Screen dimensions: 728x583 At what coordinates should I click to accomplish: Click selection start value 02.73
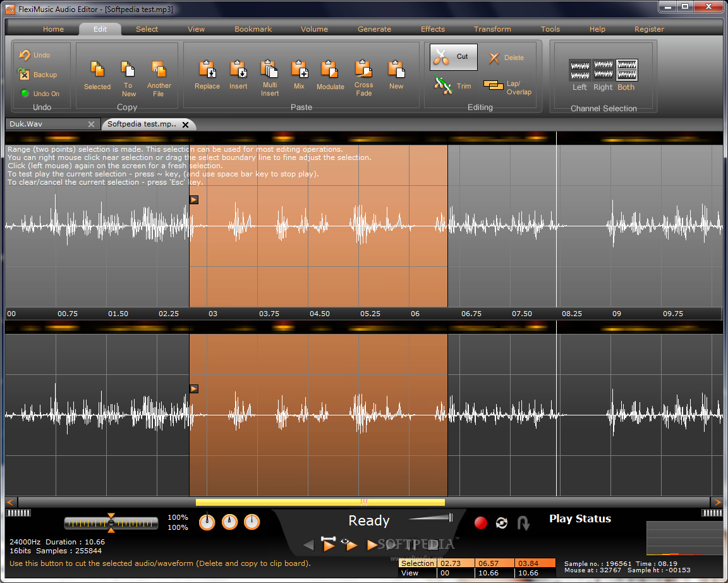455,563
